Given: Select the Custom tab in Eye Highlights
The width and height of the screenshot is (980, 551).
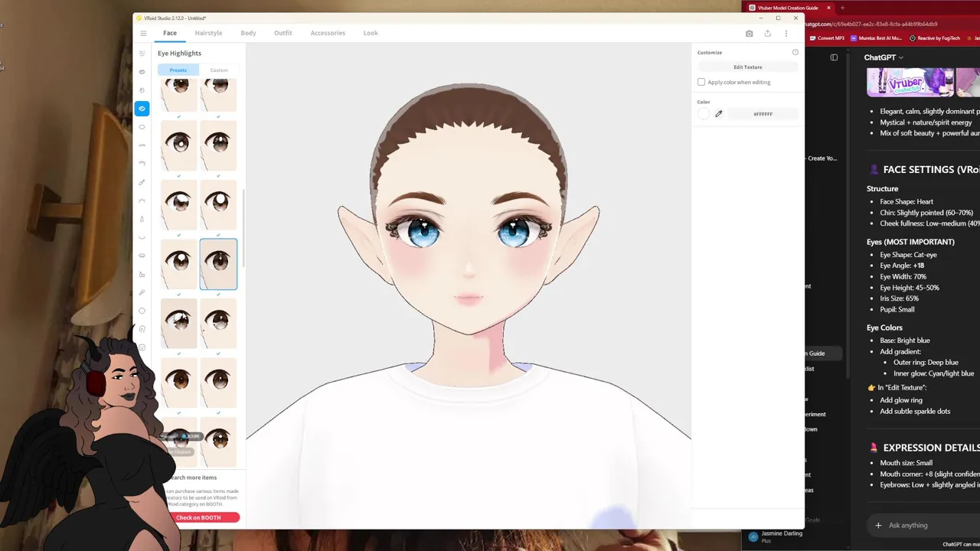Looking at the screenshot, I should click(x=219, y=70).
